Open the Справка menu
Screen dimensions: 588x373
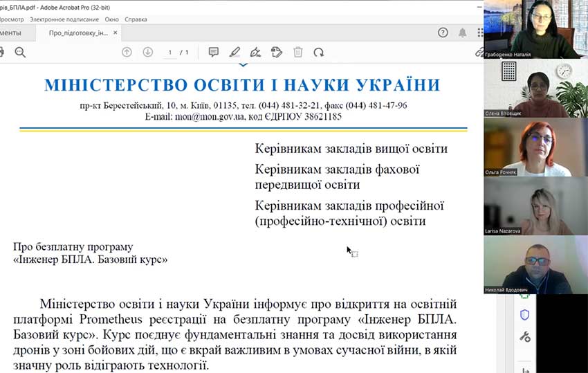136,20
